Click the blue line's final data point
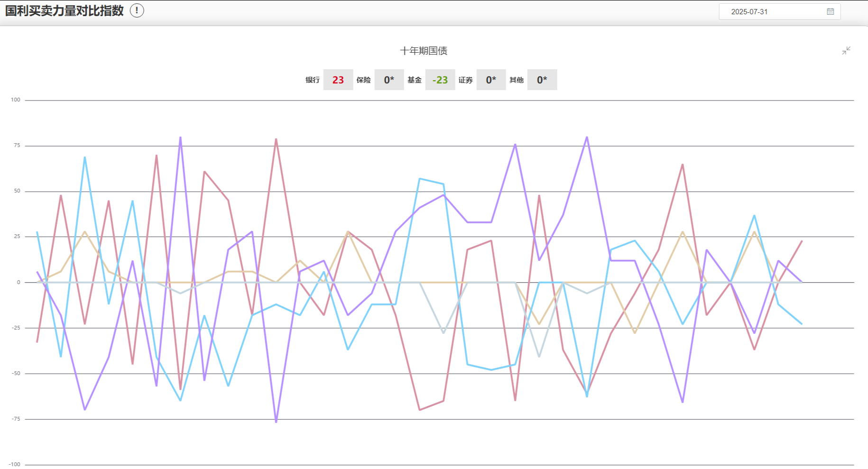 (x=802, y=324)
